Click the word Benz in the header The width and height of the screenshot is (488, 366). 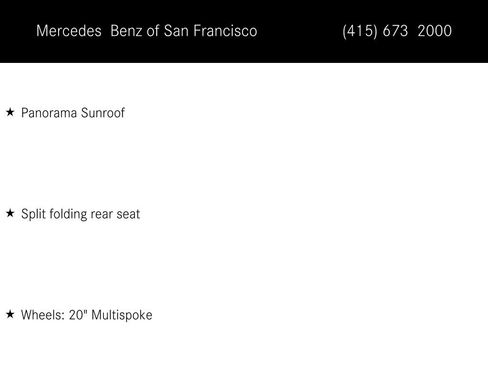click(x=126, y=31)
